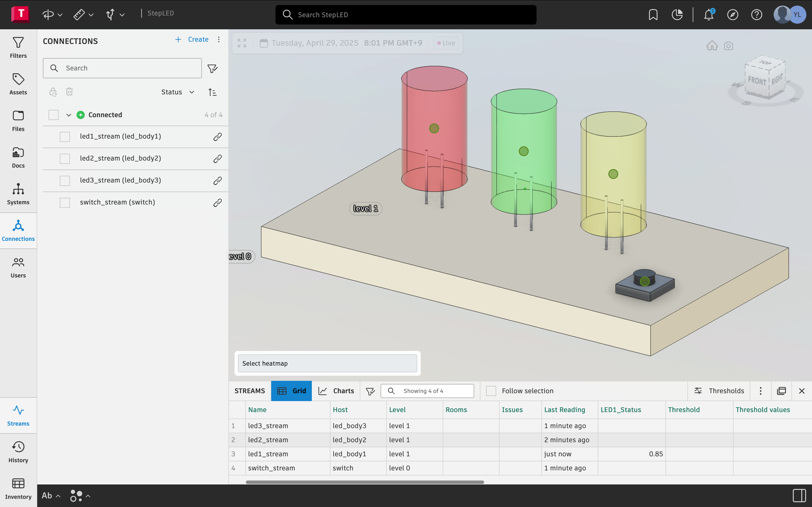This screenshot has width=812, height=507.
Task: Open the Status sort dropdown
Action: point(178,92)
